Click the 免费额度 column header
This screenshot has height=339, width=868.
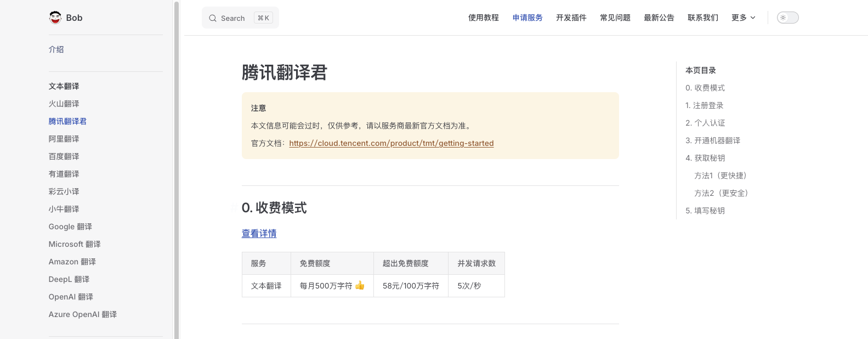tap(332, 263)
